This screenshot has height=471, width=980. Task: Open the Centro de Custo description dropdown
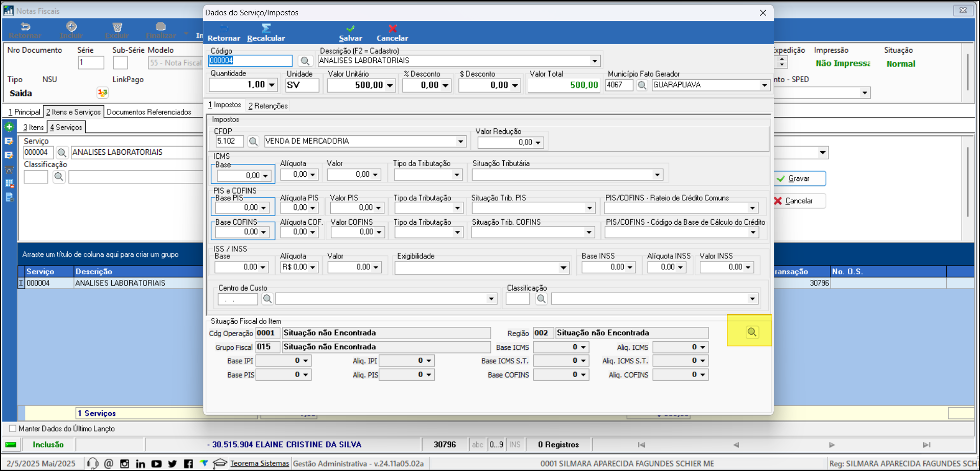[492, 299]
